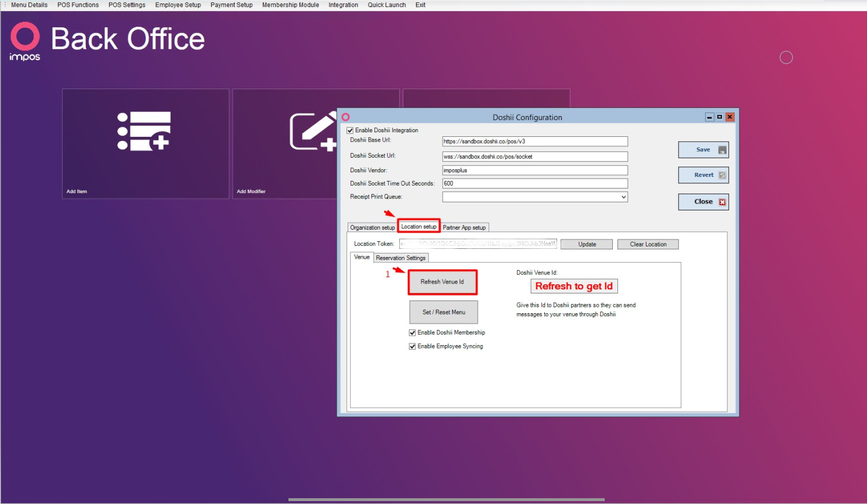Select the Location setup tab

coord(419,227)
